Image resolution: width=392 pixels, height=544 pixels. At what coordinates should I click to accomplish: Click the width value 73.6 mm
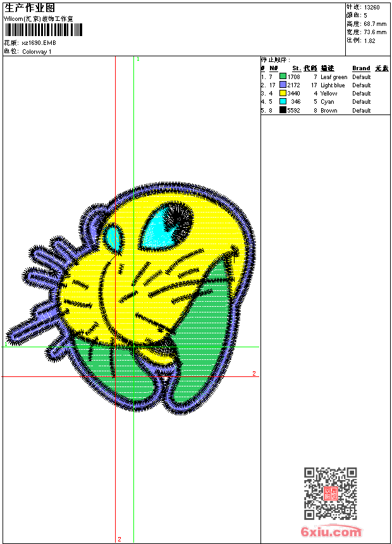point(375,32)
